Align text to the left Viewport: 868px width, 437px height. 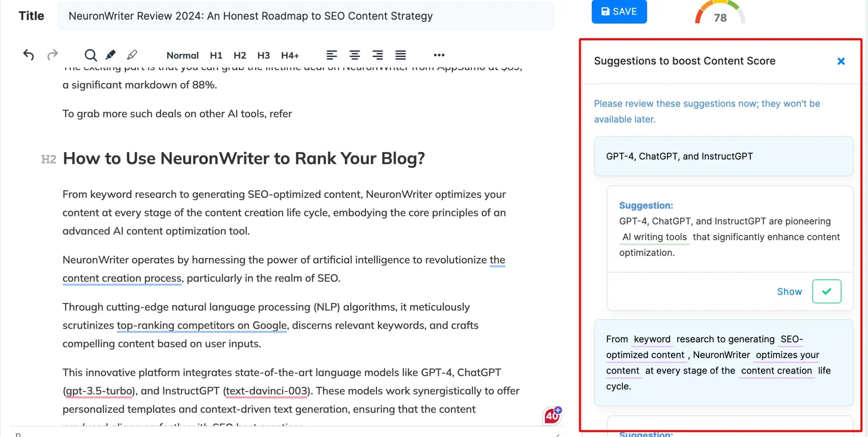click(x=332, y=55)
